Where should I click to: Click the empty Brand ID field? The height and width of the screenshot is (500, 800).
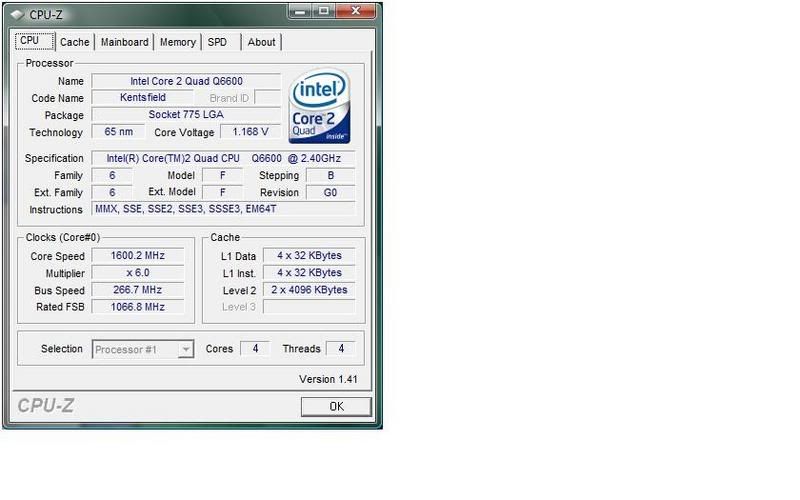pos(267,97)
